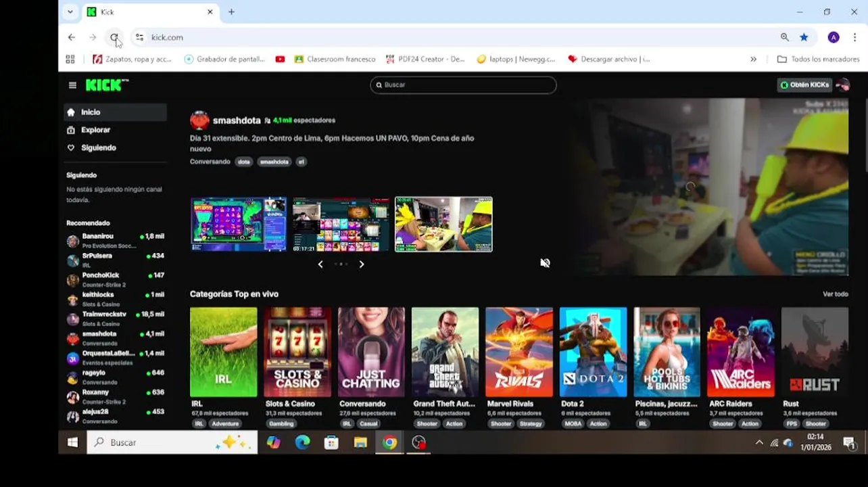Open Slots & Casino category card
This screenshot has width=868, height=487.
click(x=297, y=352)
